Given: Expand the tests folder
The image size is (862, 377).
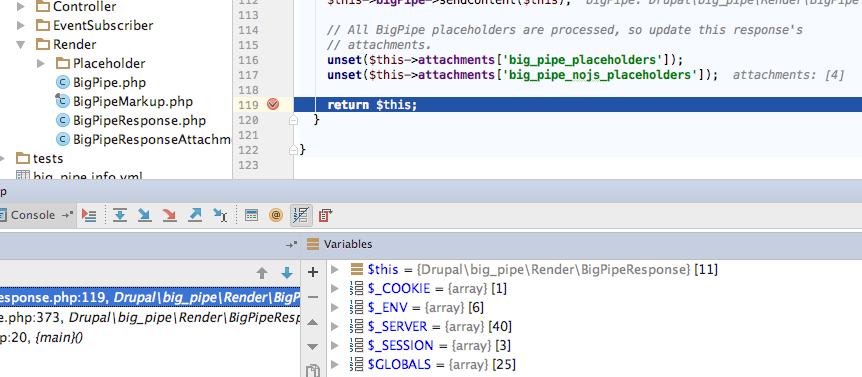Looking at the screenshot, I should click(x=3, y=158).
